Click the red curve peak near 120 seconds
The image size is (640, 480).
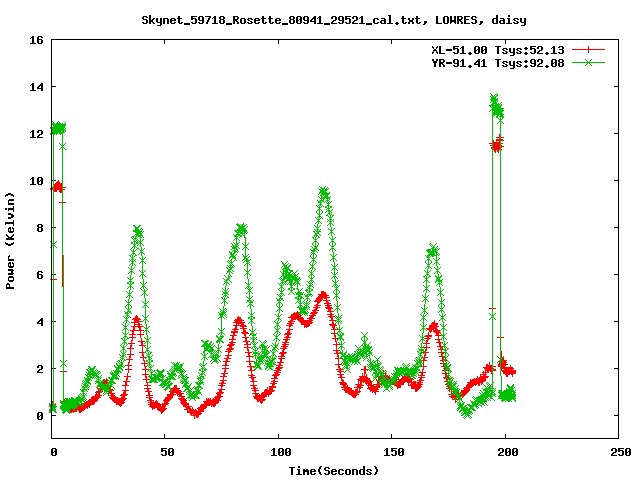[323, 295]
